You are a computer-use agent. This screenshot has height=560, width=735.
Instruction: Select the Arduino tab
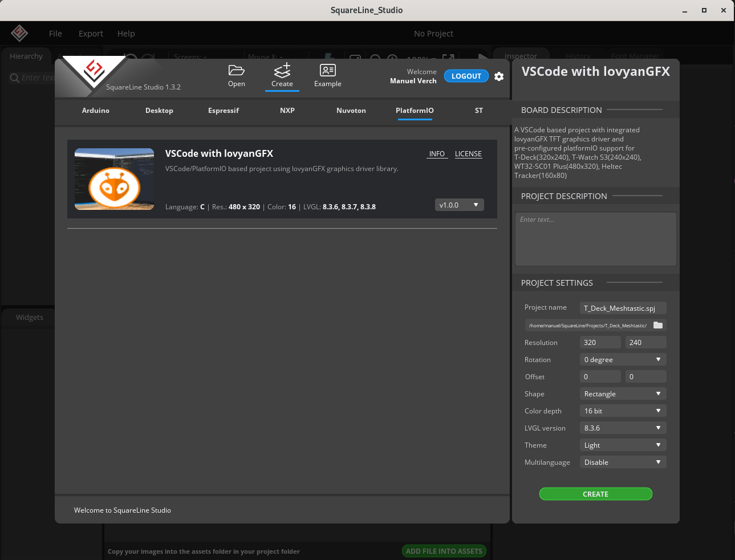pyautogui.click(x=96, y=111)
